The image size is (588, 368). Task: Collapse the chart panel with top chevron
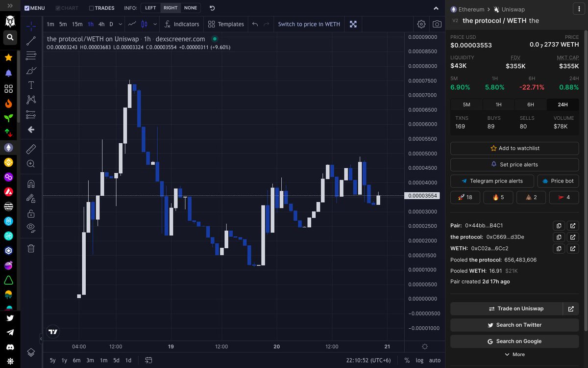436,8
